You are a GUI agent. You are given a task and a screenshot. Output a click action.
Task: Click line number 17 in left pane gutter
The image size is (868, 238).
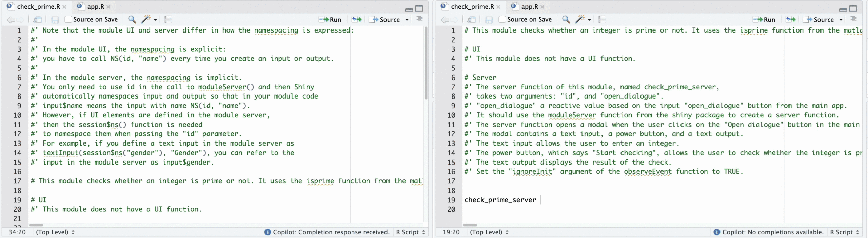[17, 181]
